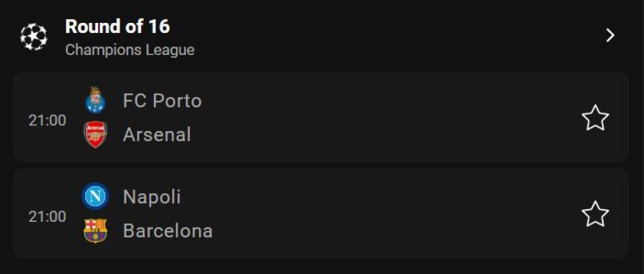Open the Round of 16 header row
Screen dimensions: 644x274
(x=321, y=36)
